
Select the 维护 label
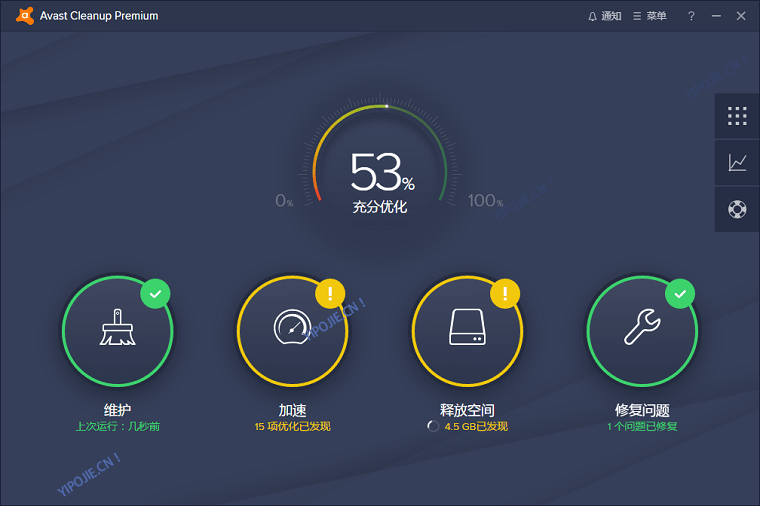coord(118,410)
